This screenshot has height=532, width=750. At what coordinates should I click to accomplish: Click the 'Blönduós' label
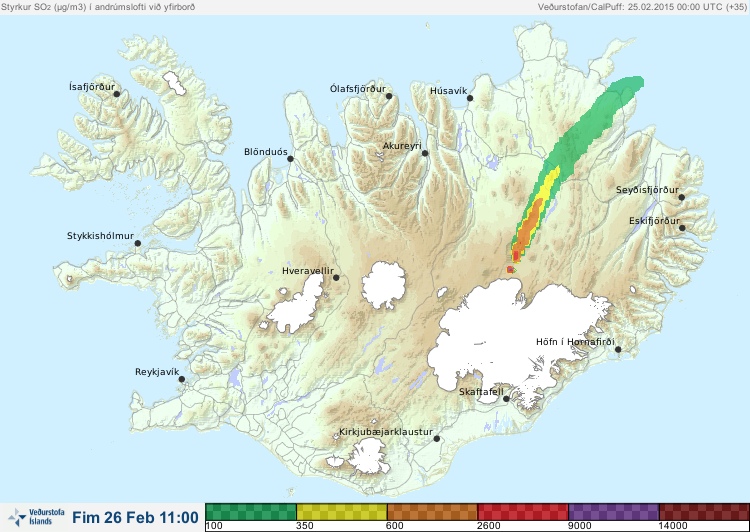(266, 152)
